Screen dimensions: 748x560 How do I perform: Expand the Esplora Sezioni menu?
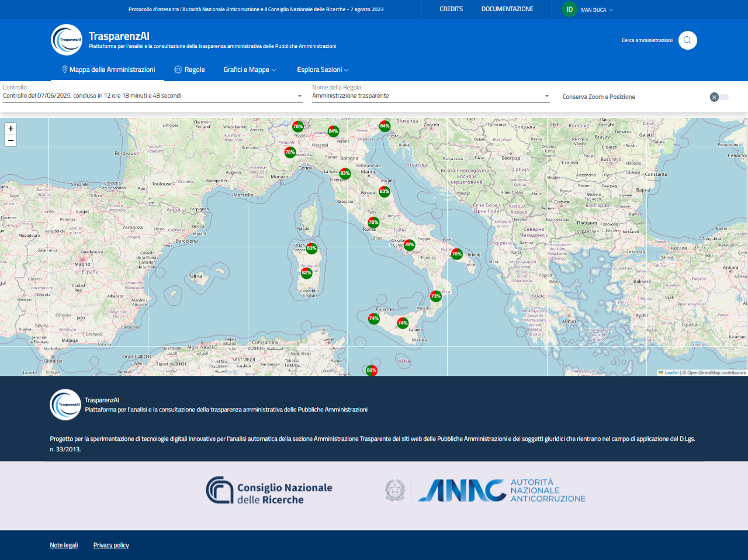pos(323,70)
